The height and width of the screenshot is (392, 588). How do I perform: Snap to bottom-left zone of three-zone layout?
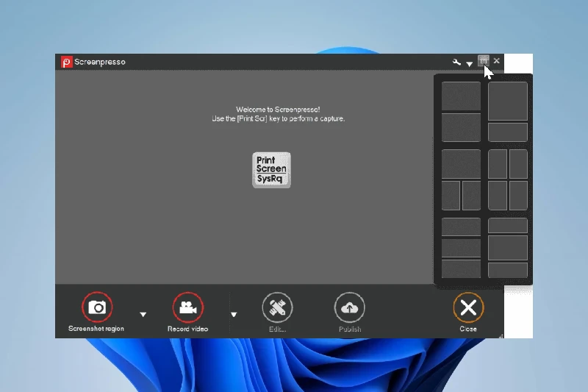pyautogui.click(x=451, y=196)
